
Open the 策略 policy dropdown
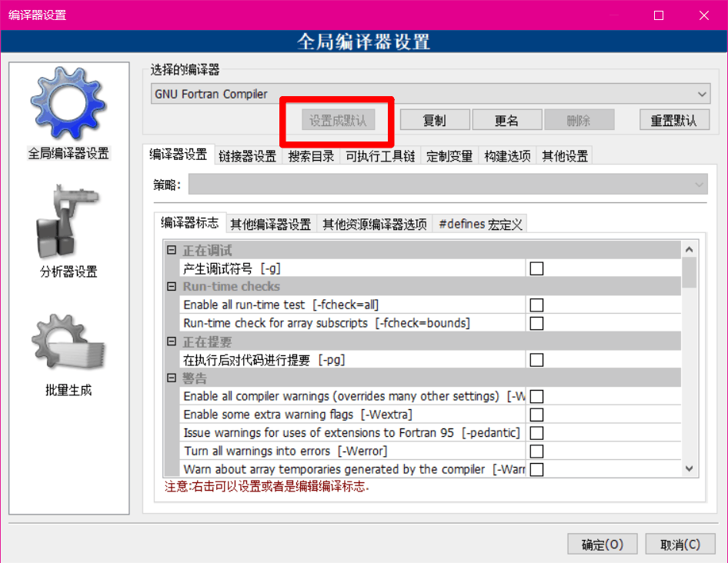tap(448, 185)
